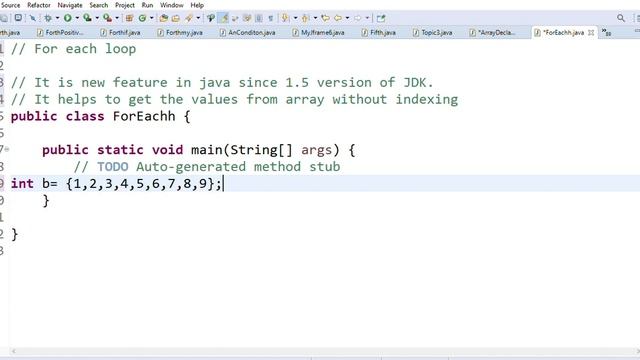Viewport: 640px width, 360px height.
Task: Expand the Run dropdown arrow
Action: [x=77, y=18]
